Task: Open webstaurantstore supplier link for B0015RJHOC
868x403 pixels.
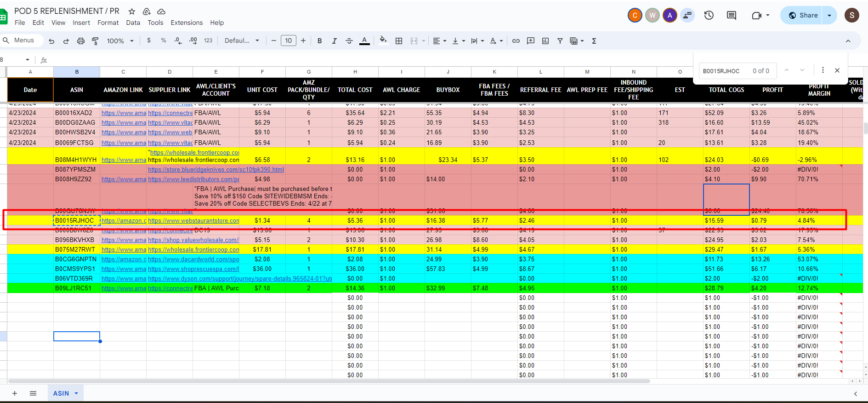Action: pyautogui.click(x=193, y=221)
